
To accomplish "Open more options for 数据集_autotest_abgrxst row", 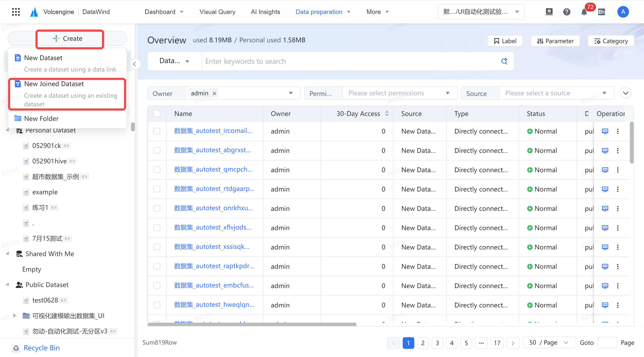I will pyautogui.click(x=618, y=150).
